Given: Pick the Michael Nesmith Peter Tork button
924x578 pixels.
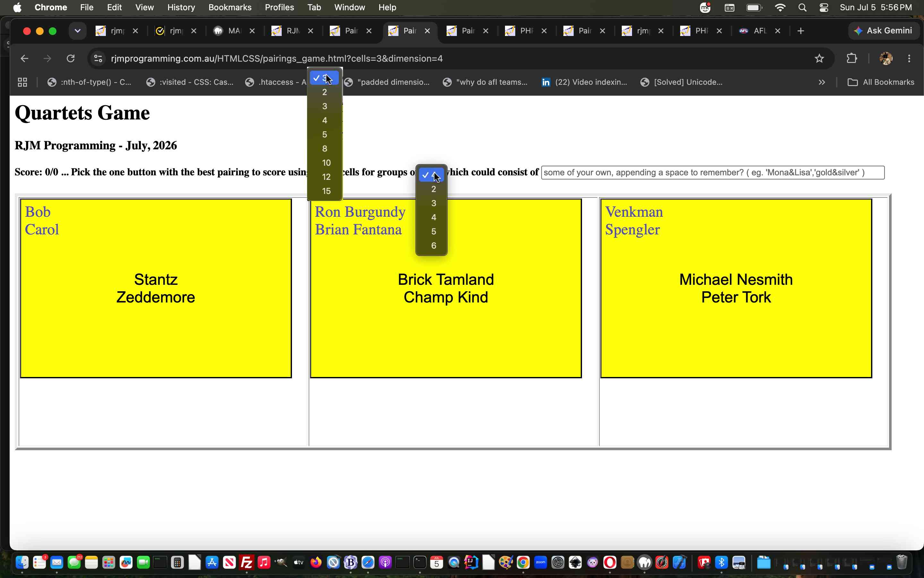Looking at the screenshot, I should [x=736, y=288].
